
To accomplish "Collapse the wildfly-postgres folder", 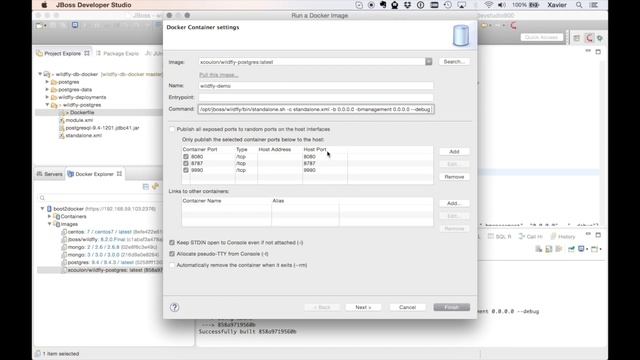I will [47, 105].
